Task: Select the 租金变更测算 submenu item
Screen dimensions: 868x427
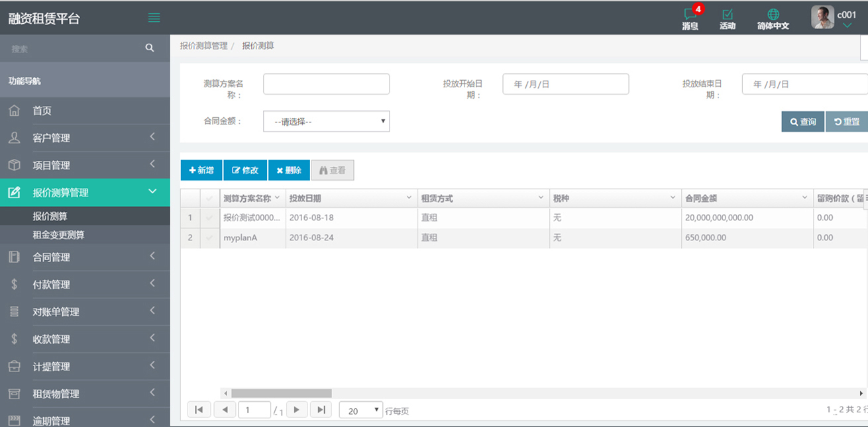Action: (x=85, y=234)
